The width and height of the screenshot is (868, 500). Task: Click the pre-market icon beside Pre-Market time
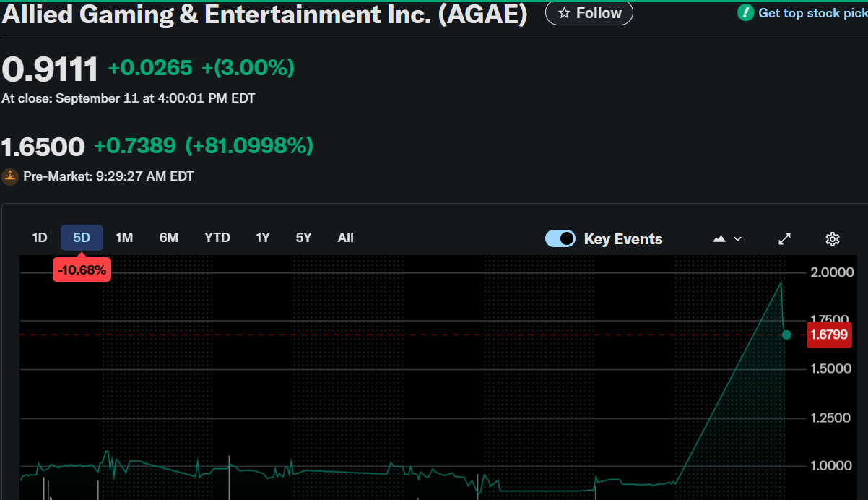(10, 176)
